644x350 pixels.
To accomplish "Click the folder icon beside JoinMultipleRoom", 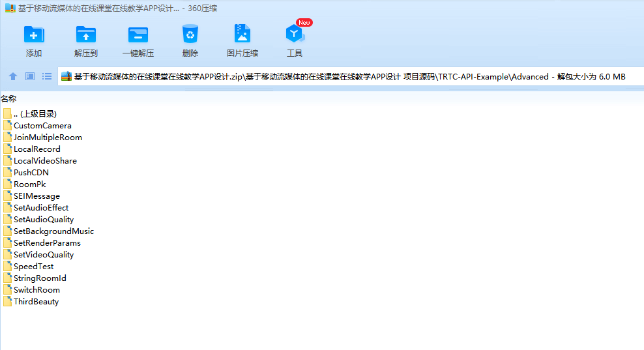I will tap(7, 137).
